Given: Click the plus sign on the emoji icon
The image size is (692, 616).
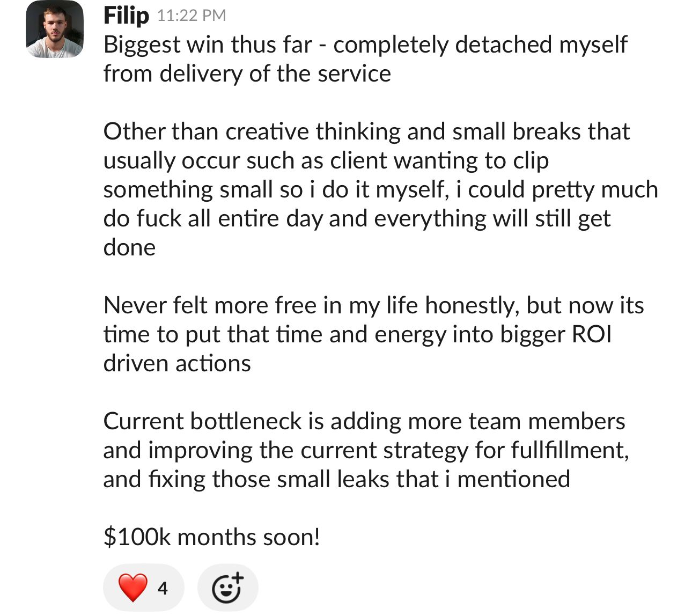Looking at the screenshot, I should (x=238, y=578).
